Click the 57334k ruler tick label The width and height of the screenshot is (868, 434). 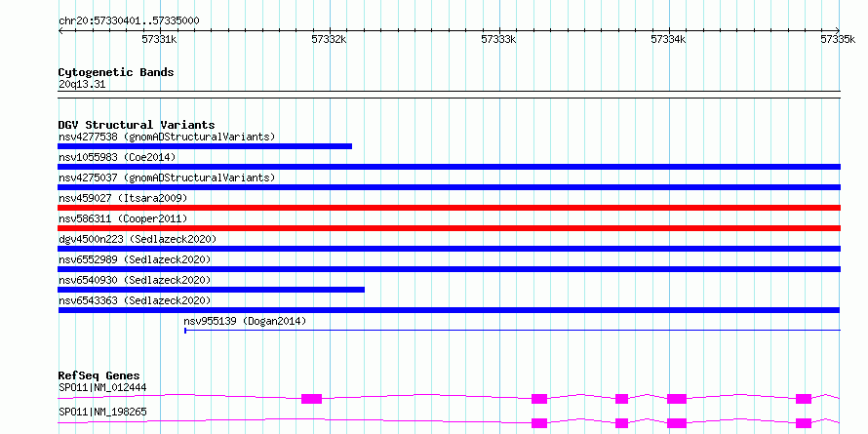pyautogui.click(x=669, y=39)
